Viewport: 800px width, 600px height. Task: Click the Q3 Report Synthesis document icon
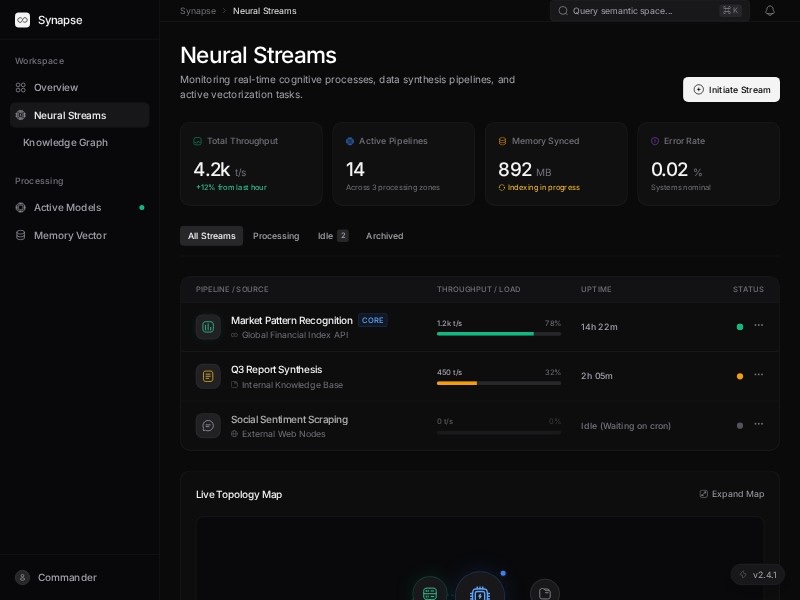tap(208, 376)
